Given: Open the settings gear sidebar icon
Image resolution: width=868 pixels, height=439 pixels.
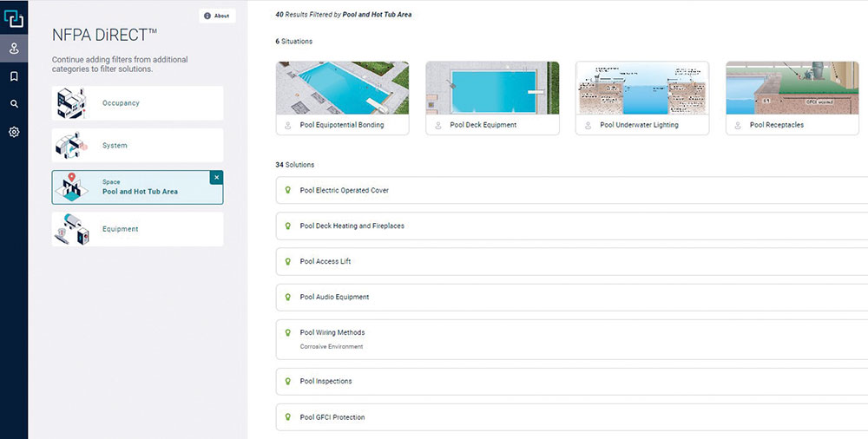Looking at the screenshot, I should (x=14, y=132).
